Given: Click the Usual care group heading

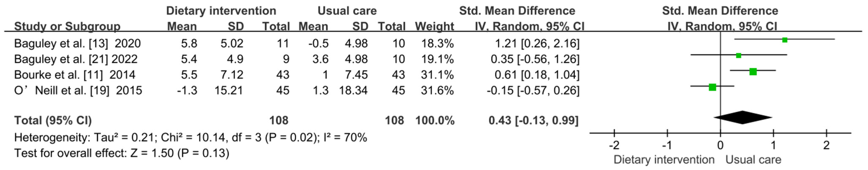Looking at the screenshot, I should coord(347,11).
